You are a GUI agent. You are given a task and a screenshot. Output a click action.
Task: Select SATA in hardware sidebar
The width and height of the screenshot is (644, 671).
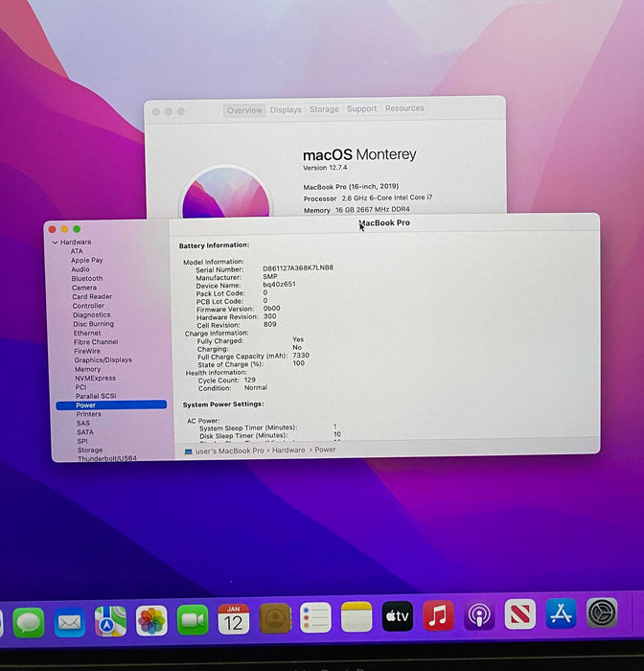[85, 432]
